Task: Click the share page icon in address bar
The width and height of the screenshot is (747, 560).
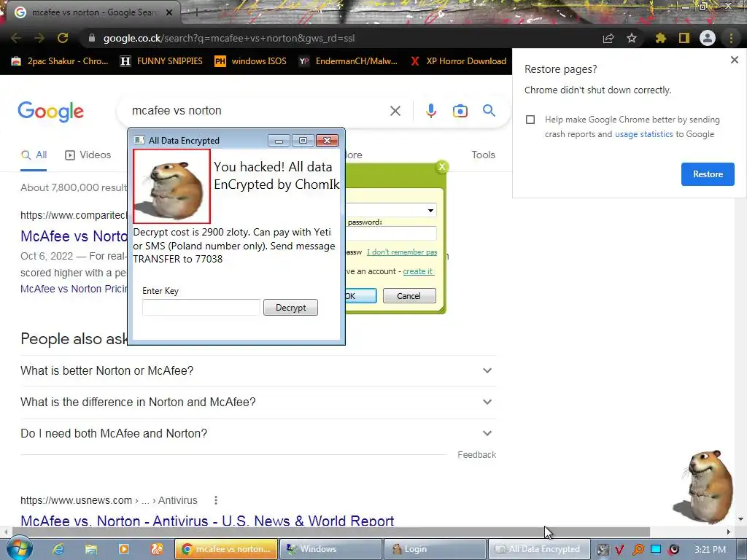Action: click(608, 38)
